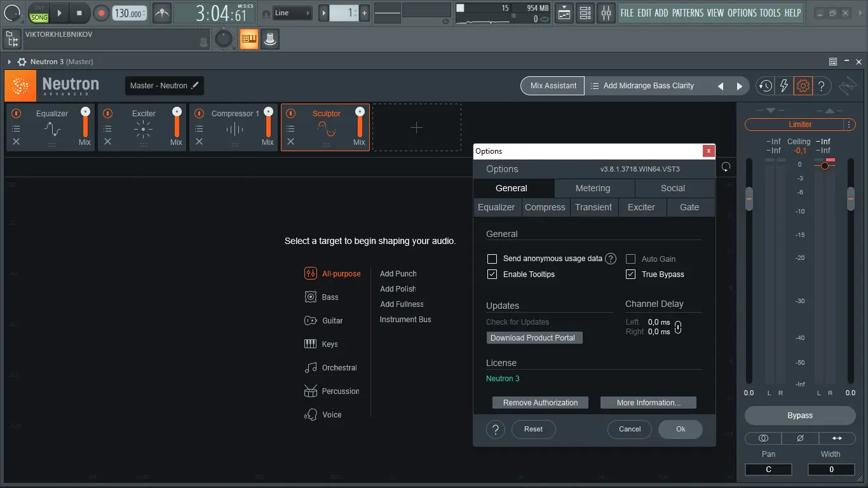
Task: Open the Limiter three-dot menu
Action: click(x=850, y=124)
